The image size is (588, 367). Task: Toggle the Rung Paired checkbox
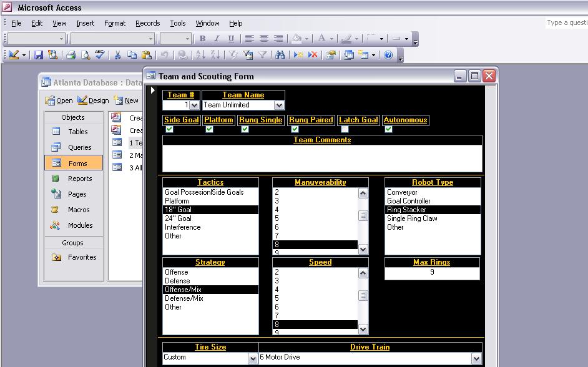pos(295,129)
